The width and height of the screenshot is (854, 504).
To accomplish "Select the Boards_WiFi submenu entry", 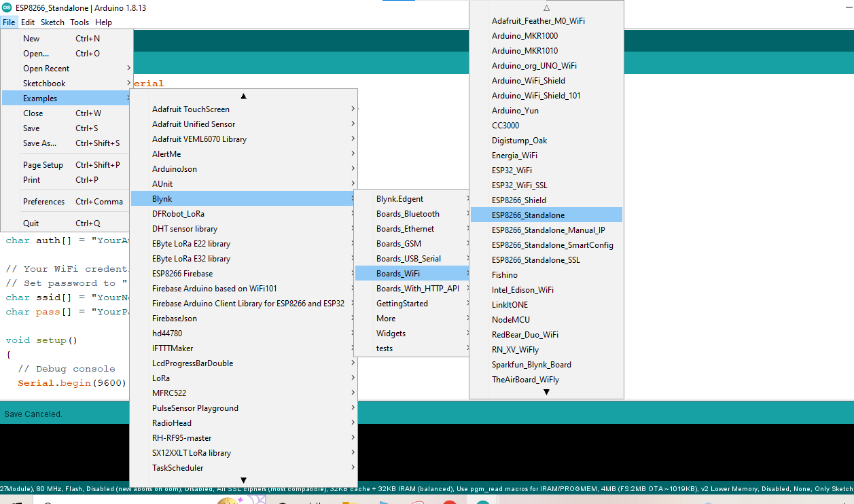I will 412,274.
